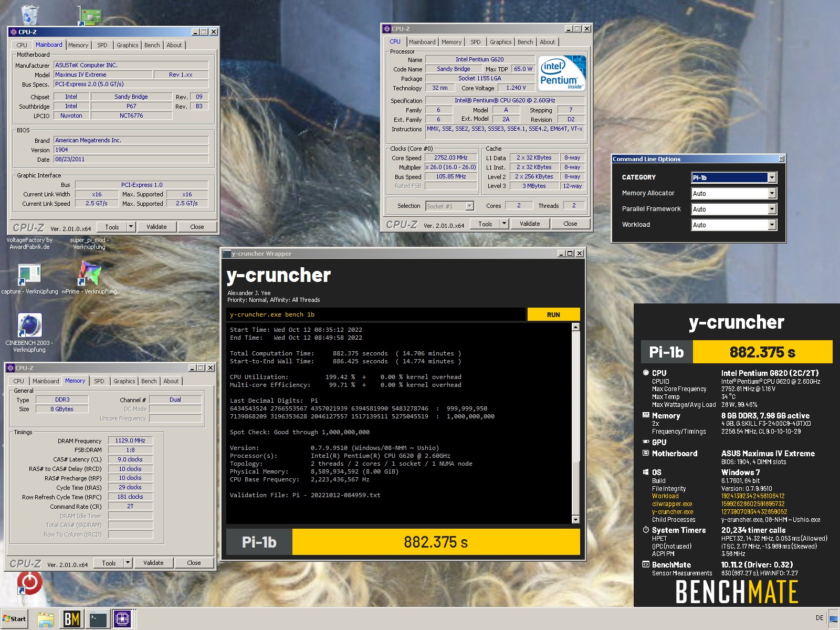The width and height of the screenshot is (840, 630).
Task: Open the graphics card shortcut beside Recycle Bin
Action: (x=89, y=16)
